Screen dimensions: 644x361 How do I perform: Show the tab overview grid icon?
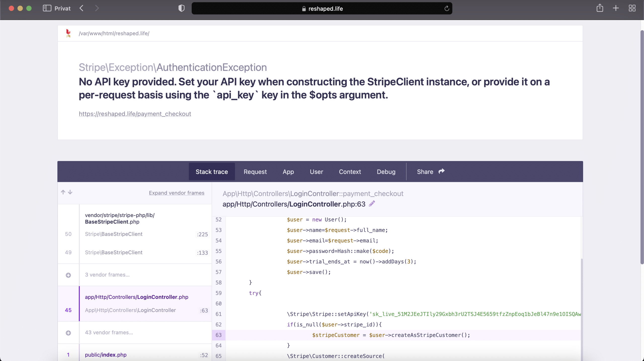pyautogui.click(x=632, y=8)
